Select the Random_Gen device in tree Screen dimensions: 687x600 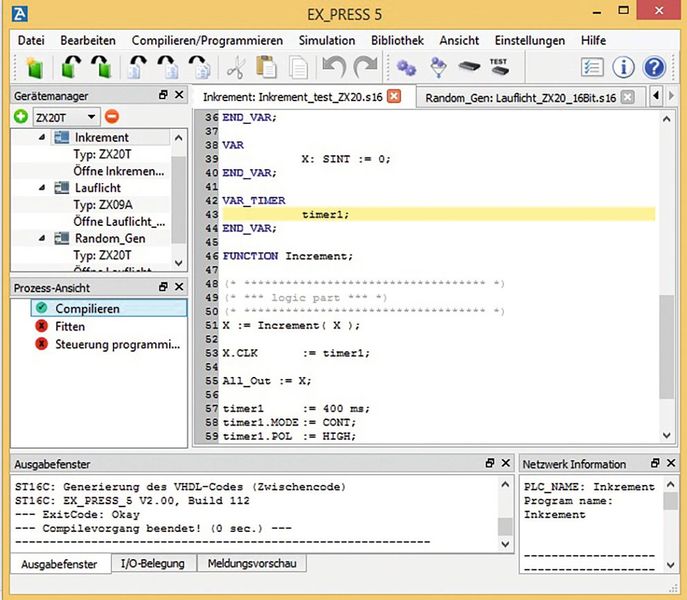pyautogui.click(x=110, y=238)
